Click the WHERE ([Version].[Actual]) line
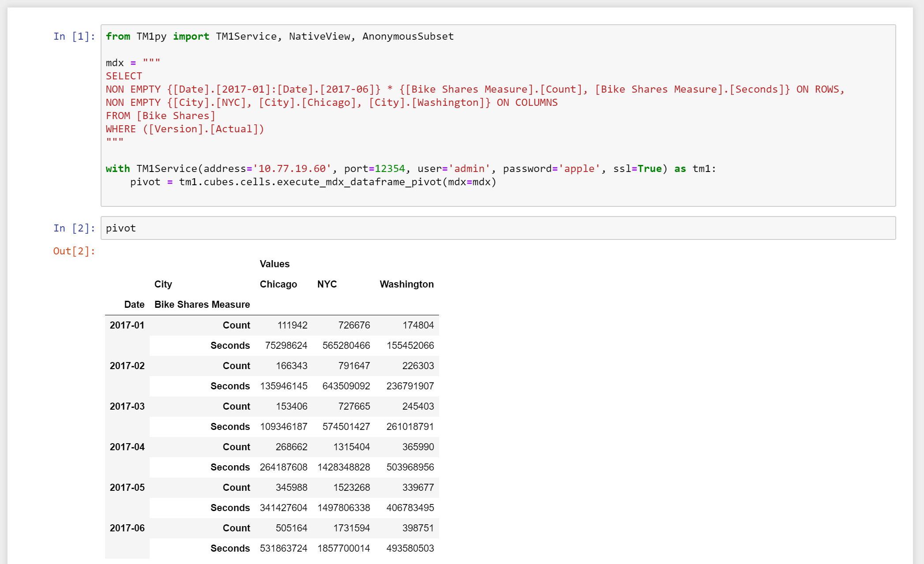This screenshot has width=924, height=564. coord(185,129)
